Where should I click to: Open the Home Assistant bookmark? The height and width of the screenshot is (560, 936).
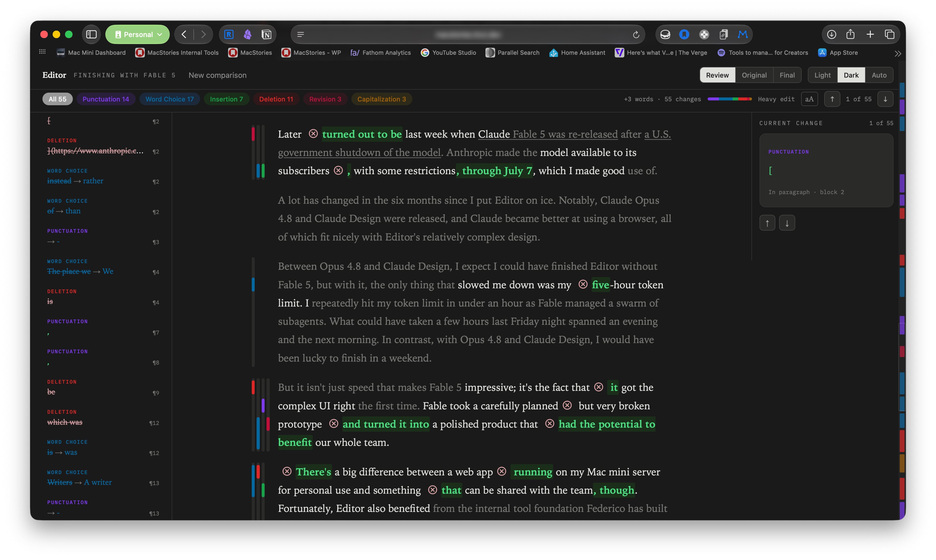point(577,52)
